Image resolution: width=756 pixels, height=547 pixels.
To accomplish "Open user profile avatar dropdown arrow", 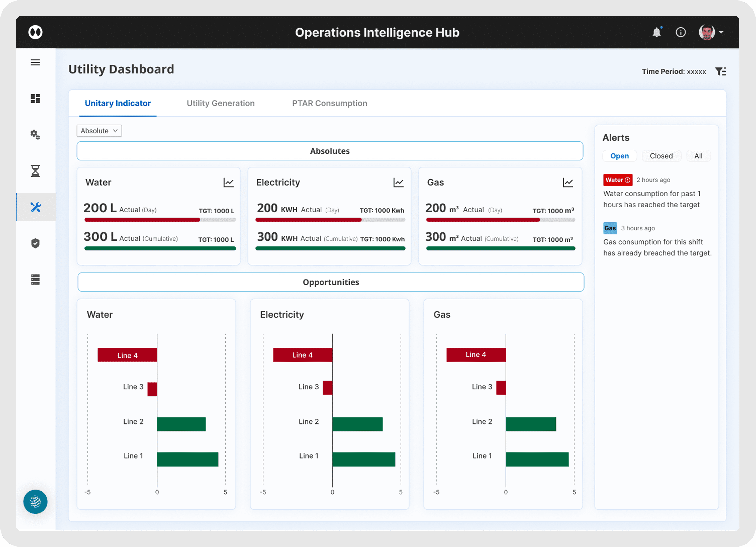I will click(721, 32).
